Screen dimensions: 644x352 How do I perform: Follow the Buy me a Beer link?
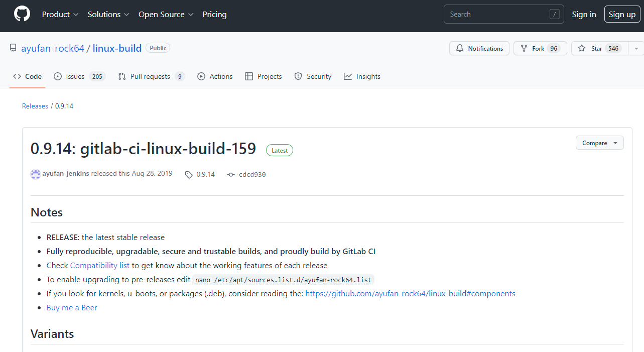(72, 307)
